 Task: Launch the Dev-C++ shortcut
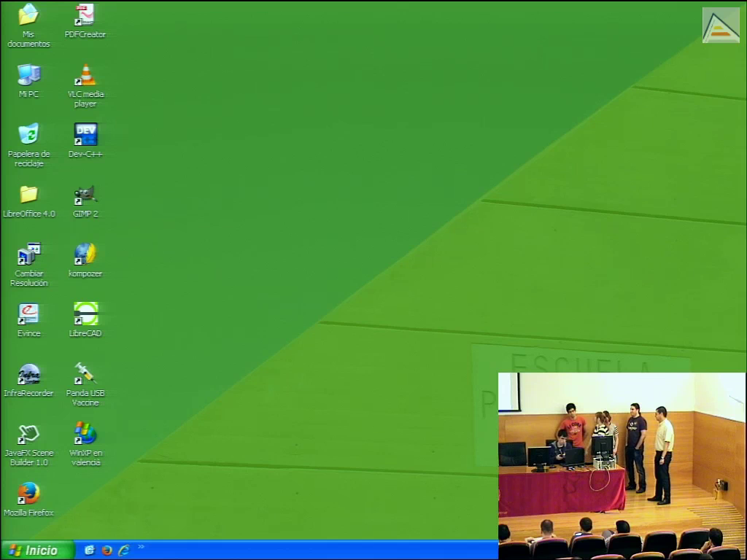coord(85,135)
